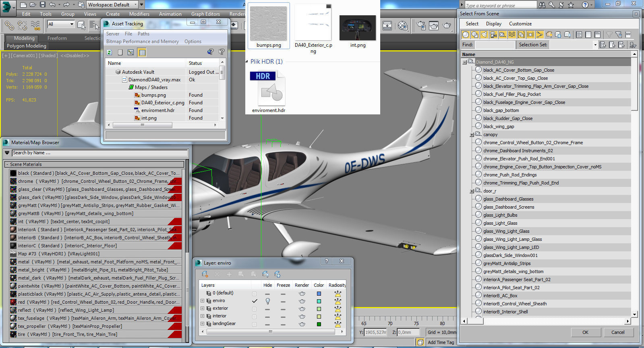The width and height of the screenshot is (644, 348).
Task: Toggle Display Helpers filter in Select From Scene
Action: point(503,35)
